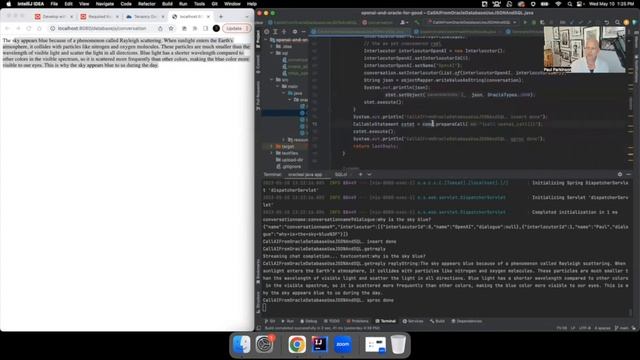The width and height of the screenshot is (640, 360).
Task: Click the Select Opened File target icon
Action: tap(267, 31)
